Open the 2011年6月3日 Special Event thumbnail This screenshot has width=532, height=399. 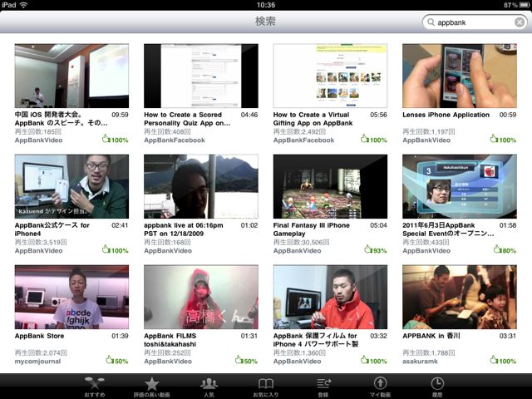coord(460,186)
